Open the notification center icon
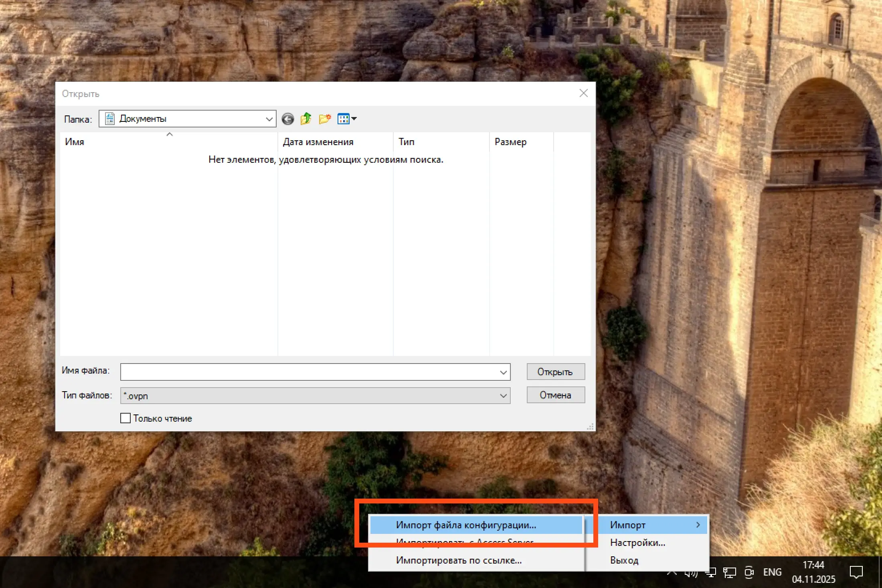Image resolution: width=882 pixels, height=588 pixels. 856,572
